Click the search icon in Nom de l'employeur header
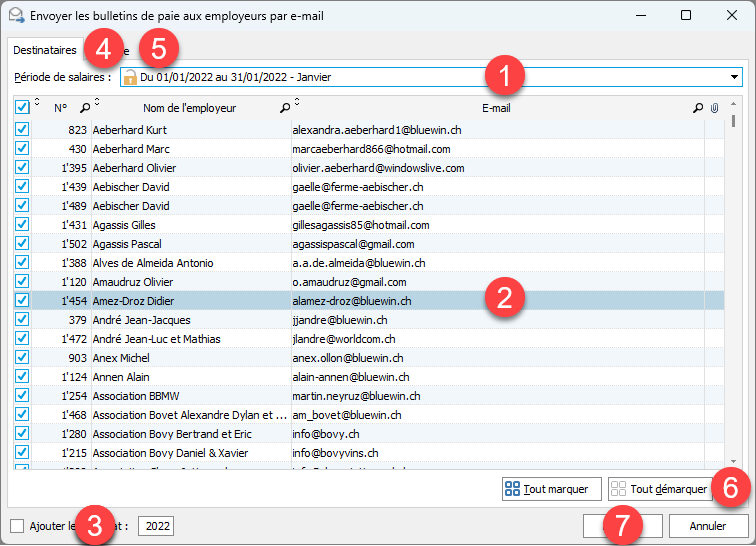The width and height of the screenshot is (756, 546). click(285, 108)
